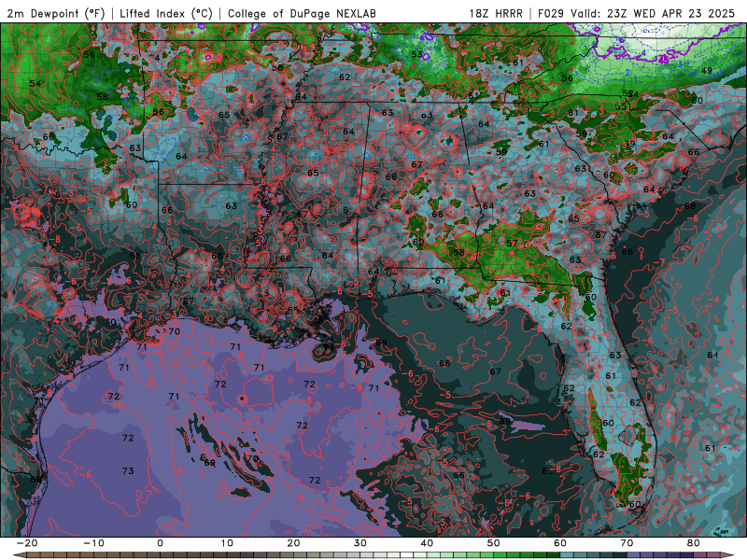Click the "80" color scale label

click(694, 543)
